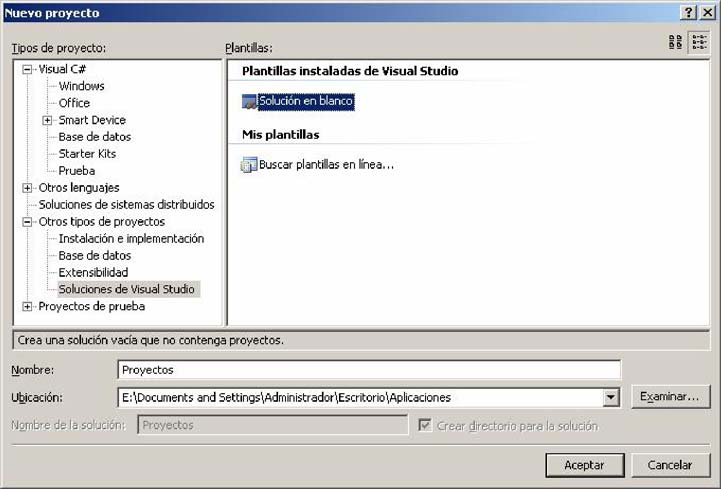Open the Ubicación dropdown arrow
721x489 pixels.
(x=611, y=397)
